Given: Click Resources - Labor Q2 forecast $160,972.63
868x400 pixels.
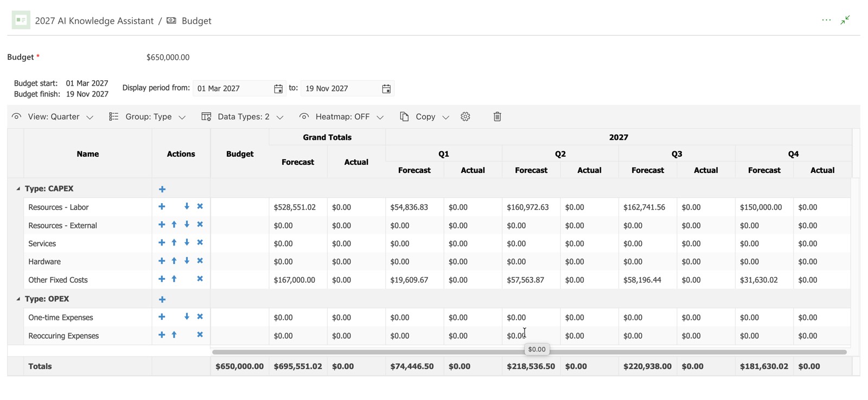Looking at the screenshot, I should pyautogui.click(x=528, y=207).
